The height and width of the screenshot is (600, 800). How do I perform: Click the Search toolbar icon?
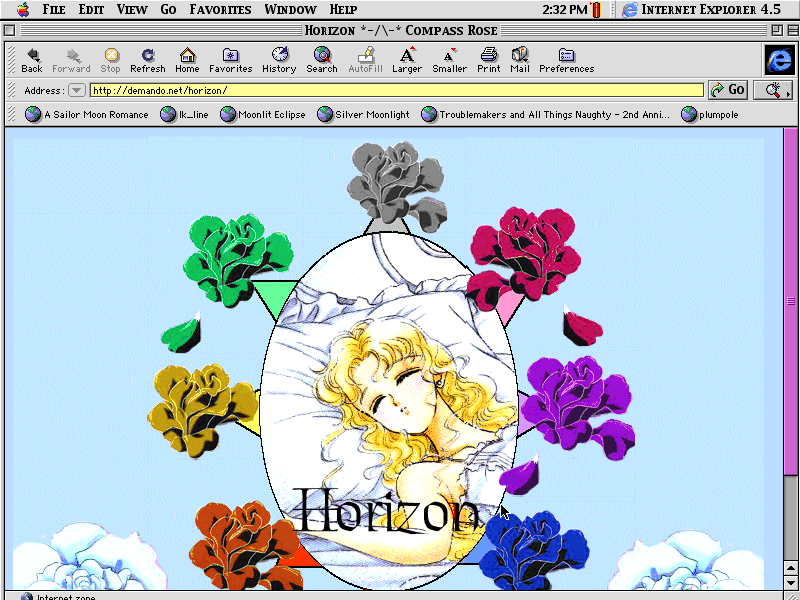pyautogui.click(x=322, y=59)
